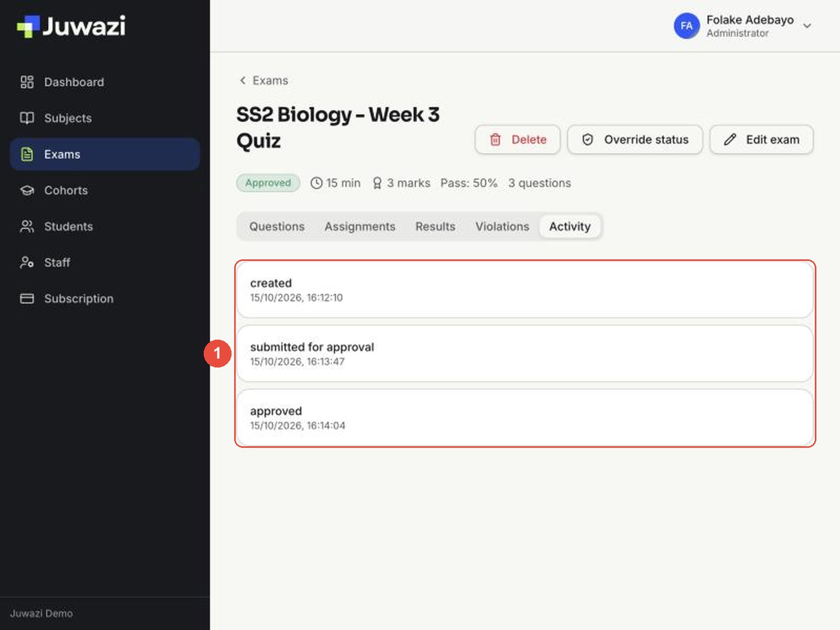The height and width of the screenshot is (630, 840).
Task: Click Override status button
Action: (x=635, y=140)
